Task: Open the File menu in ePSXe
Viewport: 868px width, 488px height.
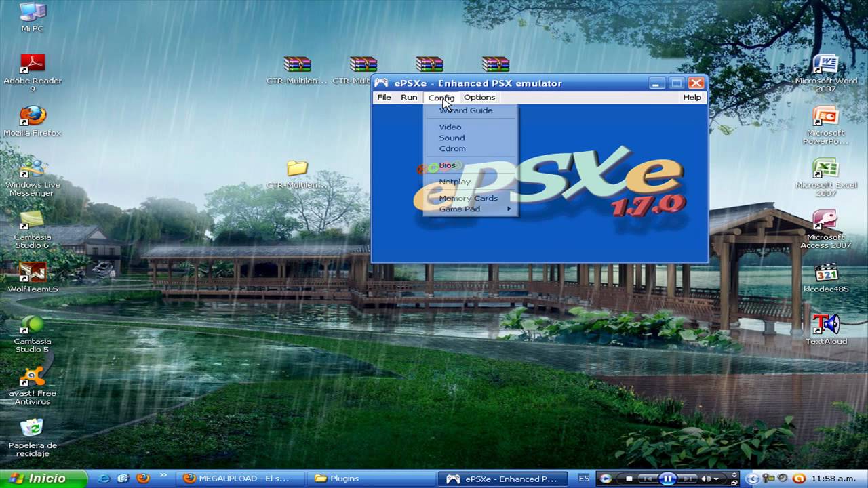Action: [x=384, y=98]
